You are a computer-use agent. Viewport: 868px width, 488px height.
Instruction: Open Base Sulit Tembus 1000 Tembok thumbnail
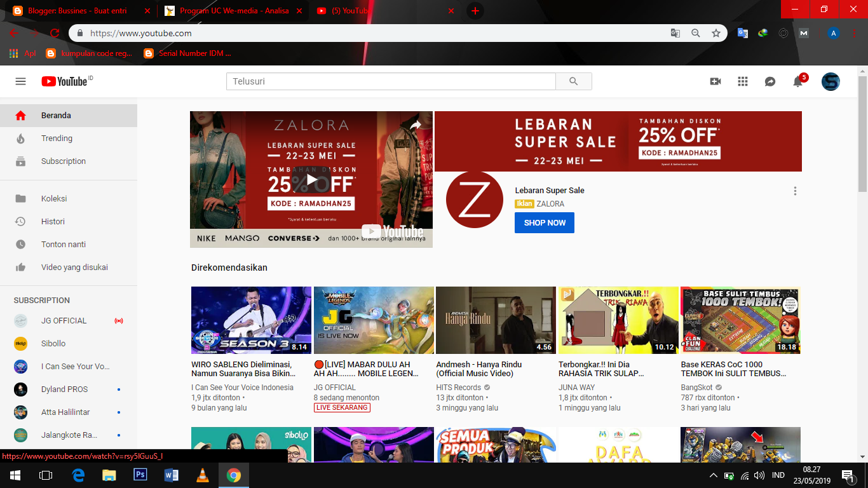(740, 320)
